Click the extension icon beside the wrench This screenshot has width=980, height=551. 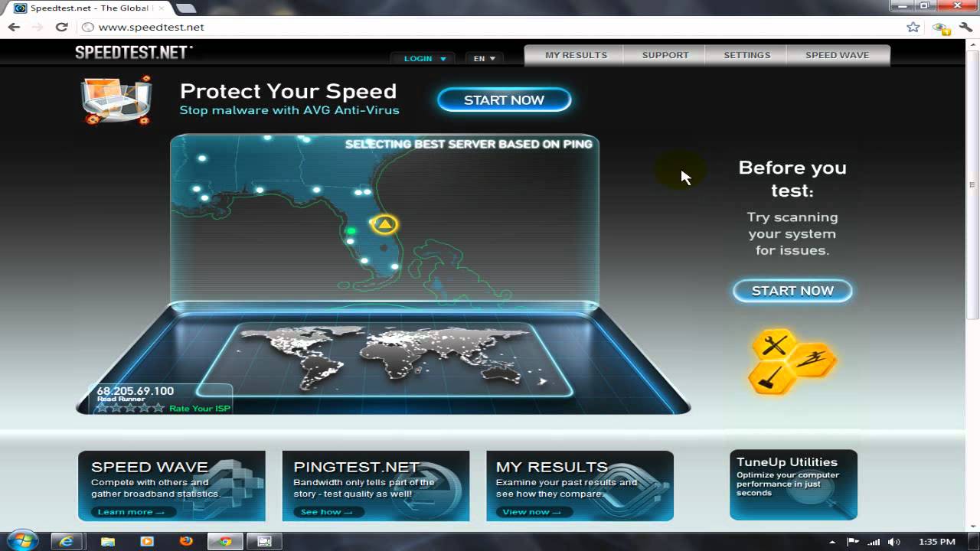click(x=940, y=28)
